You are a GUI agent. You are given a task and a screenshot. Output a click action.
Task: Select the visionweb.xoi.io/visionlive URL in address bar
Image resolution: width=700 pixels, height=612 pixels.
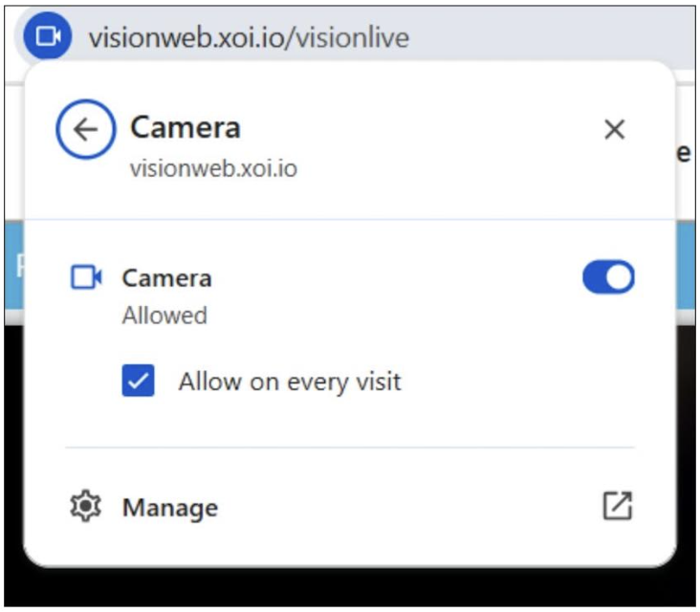248,37
